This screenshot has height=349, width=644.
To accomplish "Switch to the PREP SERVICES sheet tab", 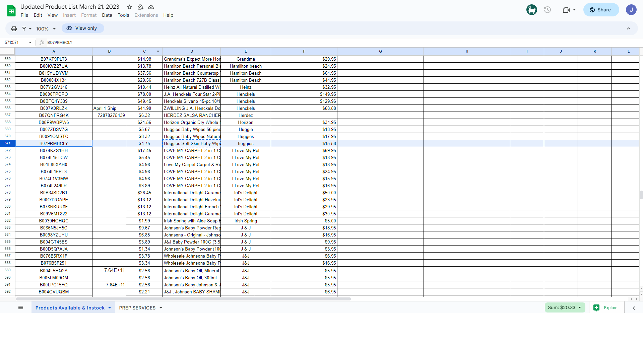I will [137, 308].
